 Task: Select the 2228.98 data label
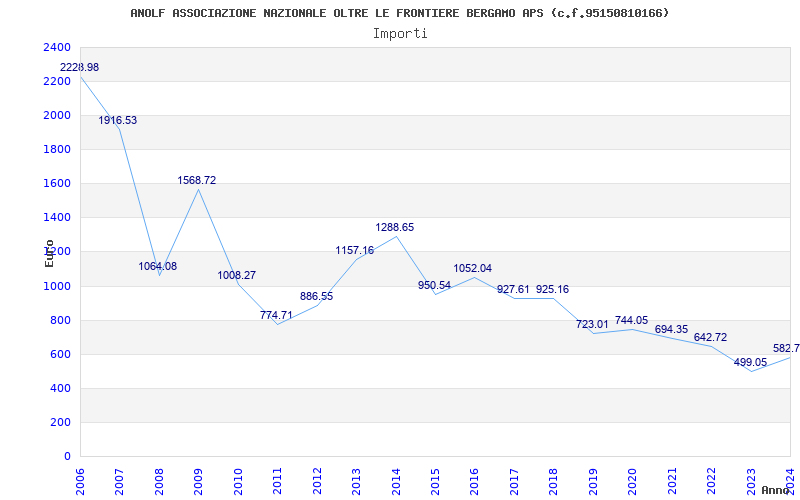80,67
